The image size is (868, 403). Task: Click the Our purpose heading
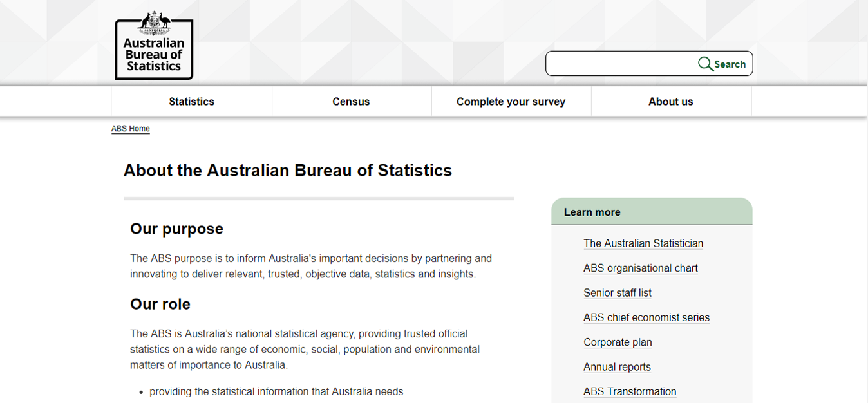click(176, 229)
